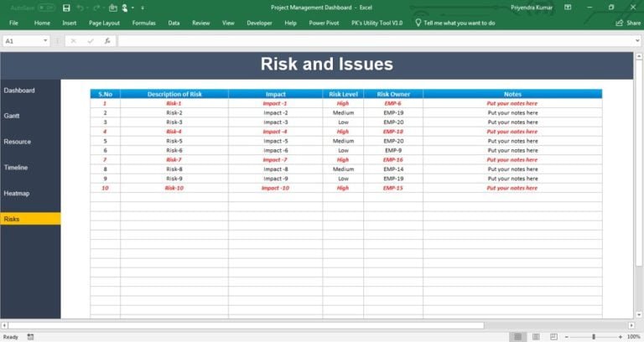The height and width of the screenshot is (342, 644).
Task: Click the zoom slider handle
Action: (594, 337)
